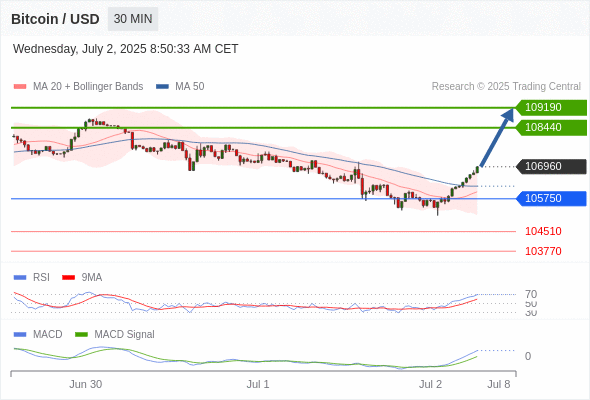This screenshot has width=590, height=400.
Task: Click the Jun 30 date axis label
Action: (x=85, y=384)
